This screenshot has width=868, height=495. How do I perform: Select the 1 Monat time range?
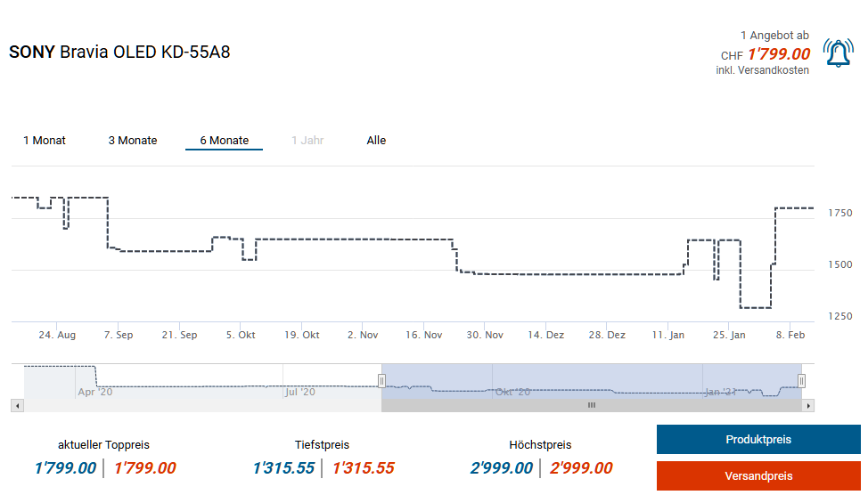[45, 141]
